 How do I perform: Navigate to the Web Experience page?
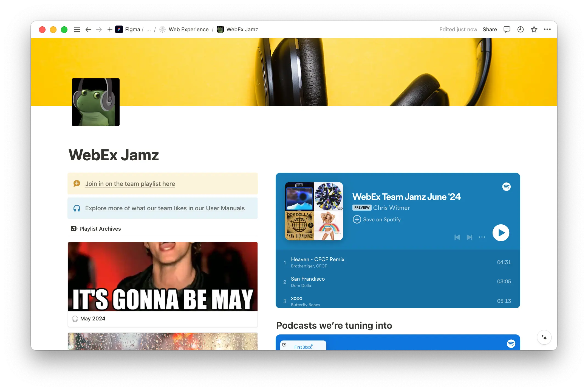189,29
